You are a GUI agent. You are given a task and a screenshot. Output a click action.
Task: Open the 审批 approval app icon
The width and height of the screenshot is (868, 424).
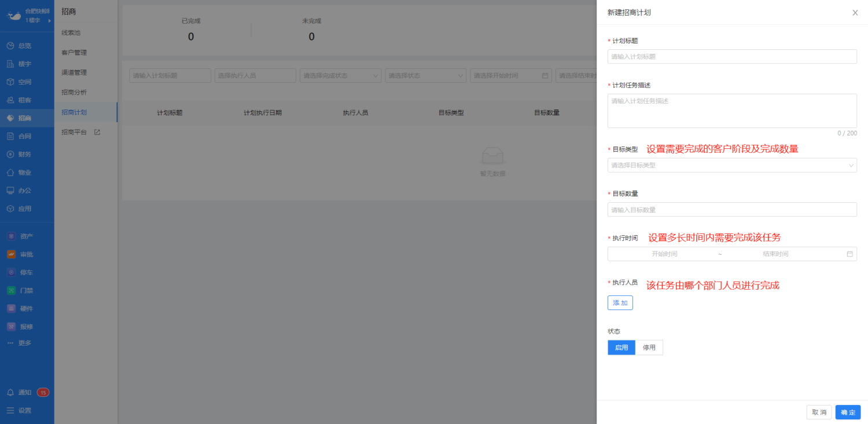coord(11,254)
